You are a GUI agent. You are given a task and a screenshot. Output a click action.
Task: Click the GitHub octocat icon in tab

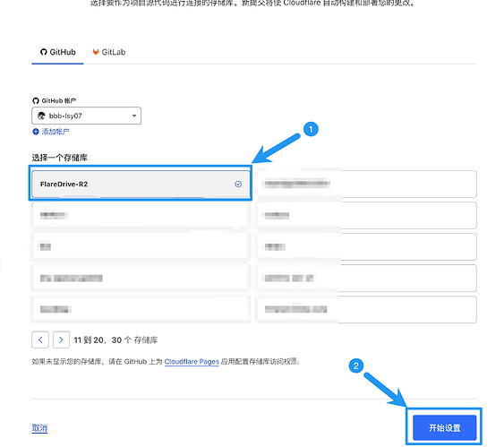[x=43, y=52]
